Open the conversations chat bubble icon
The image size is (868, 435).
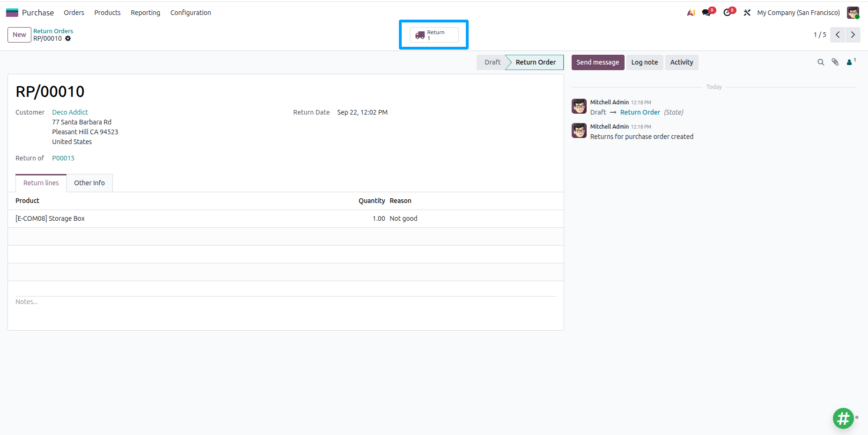point(706,13)
